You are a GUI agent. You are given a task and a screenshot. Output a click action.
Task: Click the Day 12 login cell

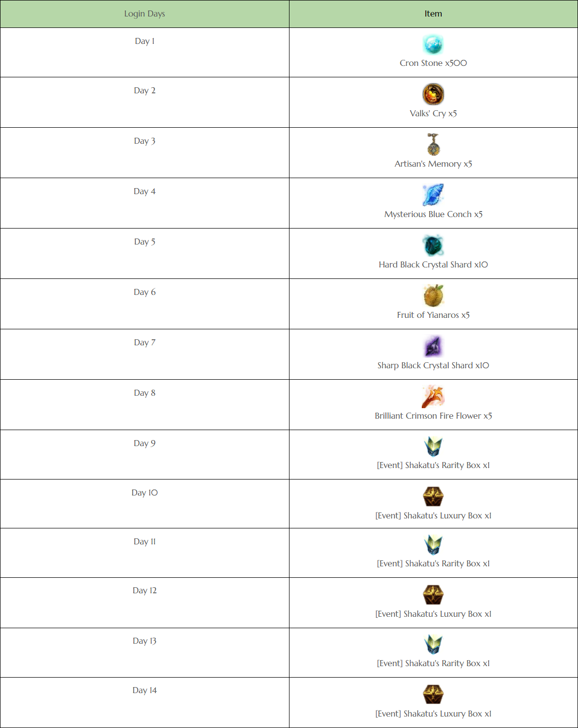(145, 603)
